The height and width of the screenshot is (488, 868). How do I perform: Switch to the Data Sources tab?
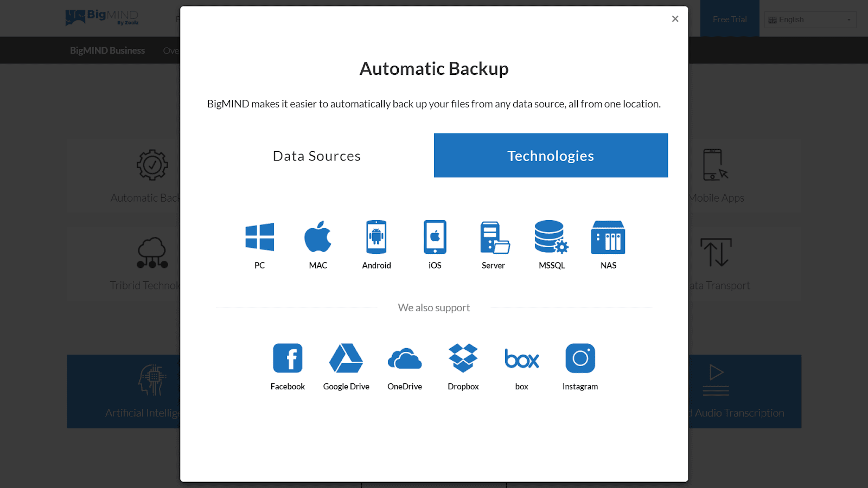(317, 156)
